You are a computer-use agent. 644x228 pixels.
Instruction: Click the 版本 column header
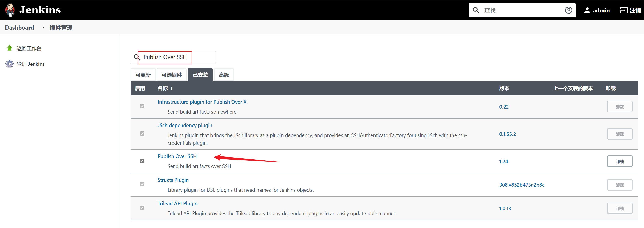pyautogui.click(x=504, y=88)
